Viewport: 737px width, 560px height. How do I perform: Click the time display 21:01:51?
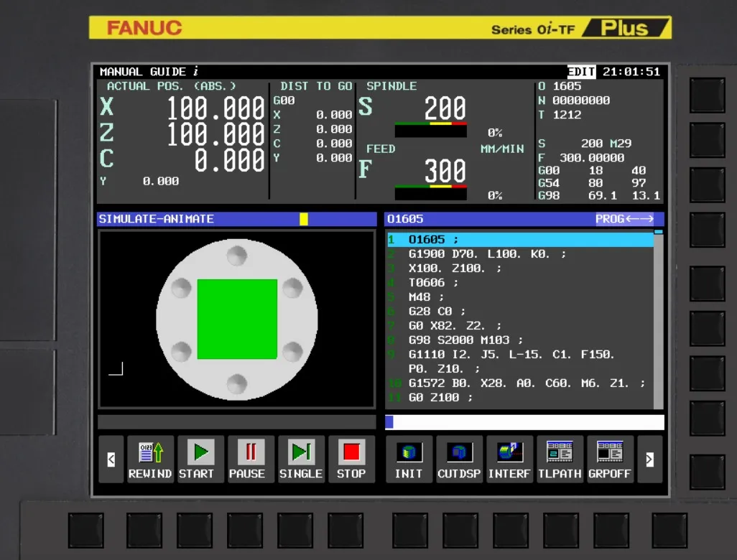[631, 71]
